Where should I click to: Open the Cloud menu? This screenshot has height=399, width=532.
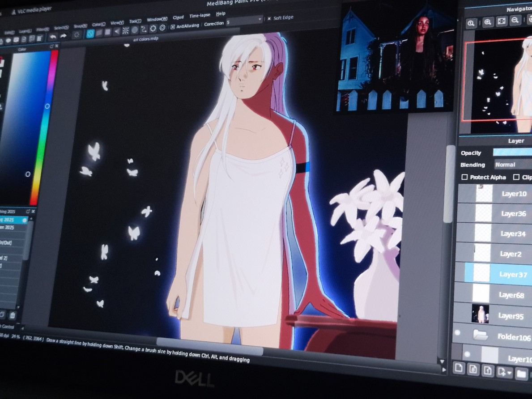click(x=178, y=17)
